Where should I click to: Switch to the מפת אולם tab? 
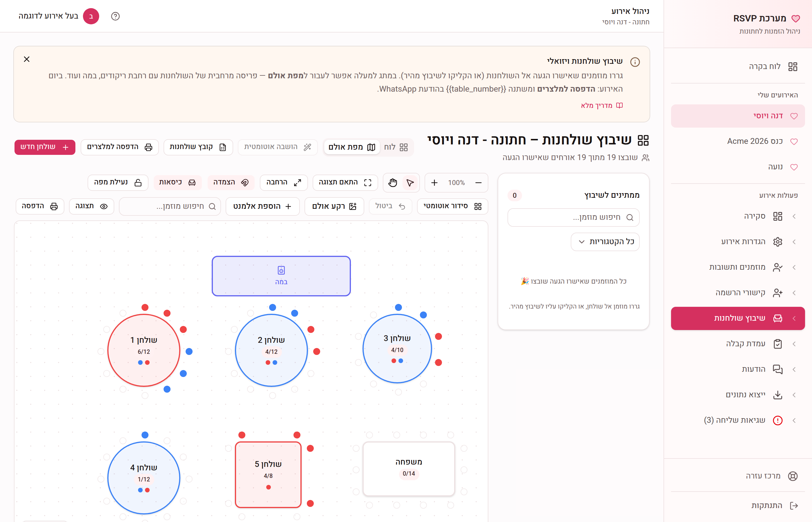(352, 147)
